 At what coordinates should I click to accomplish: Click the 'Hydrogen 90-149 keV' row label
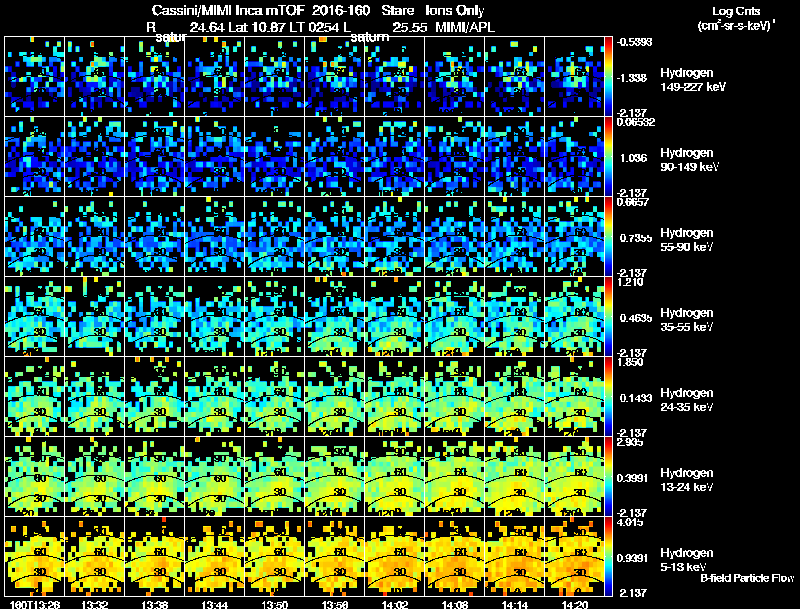[x=690, y=160]
